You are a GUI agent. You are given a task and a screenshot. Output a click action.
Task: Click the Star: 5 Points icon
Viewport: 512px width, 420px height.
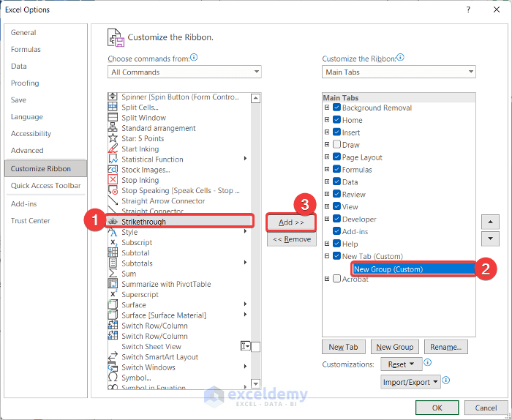click(x=113, y=138)
